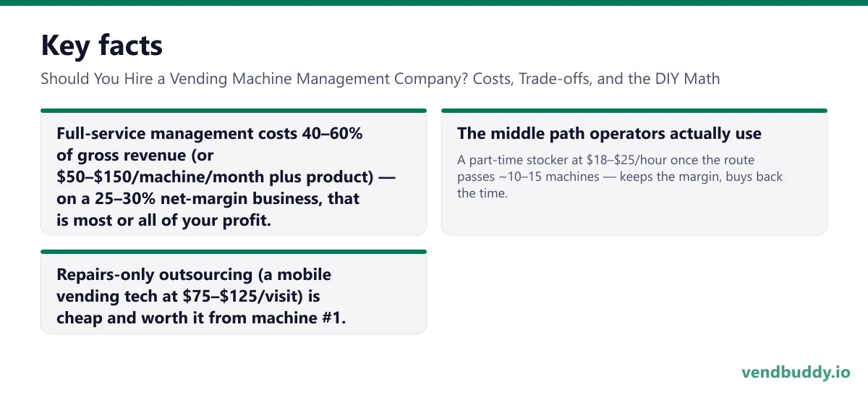The height and width of the screenshot is (395, 868).
Task: Click the paragraph about part-time stocker at $18–$25/hour
Action: pos(620,177)
